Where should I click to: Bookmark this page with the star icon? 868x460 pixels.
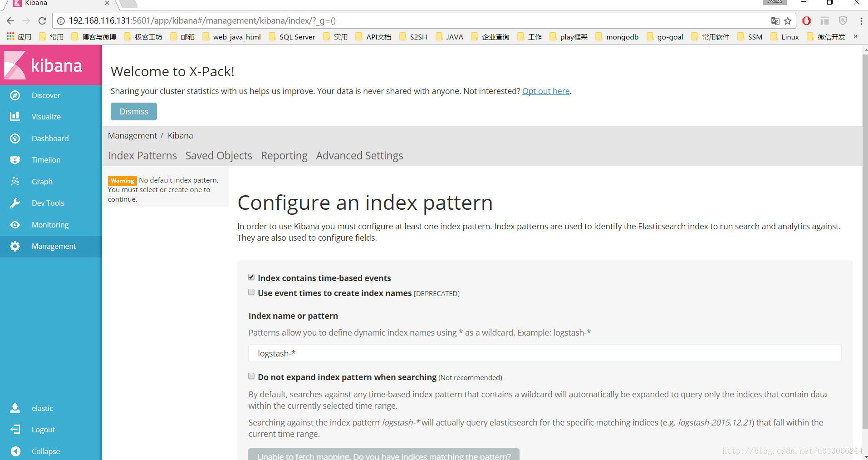pos(788,21)
